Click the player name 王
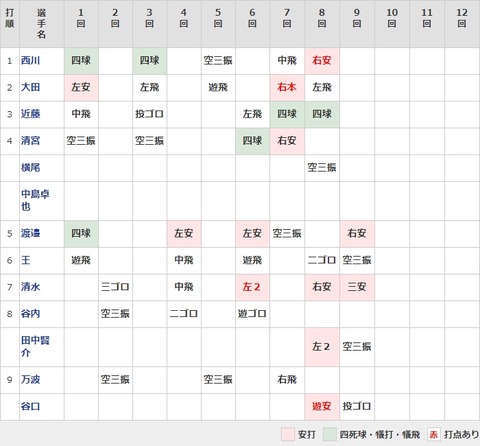 (x=26, y=260)
